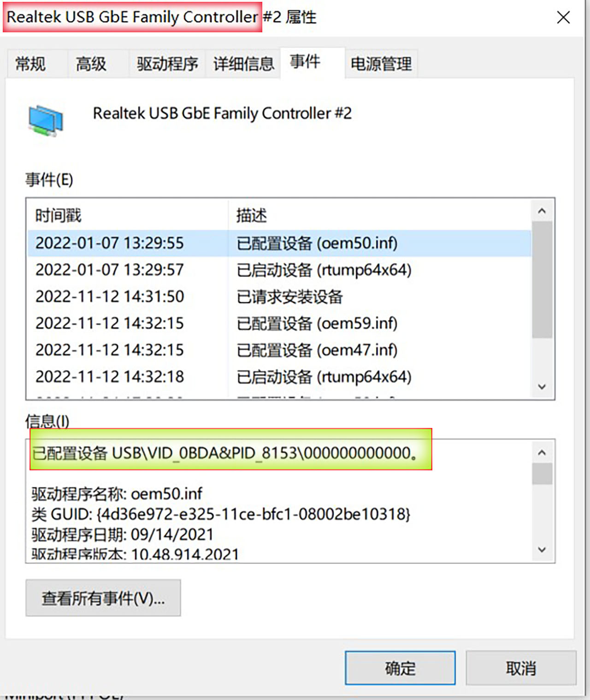Select the 事件 tab
Image resolution: width=590 pixels, height=700 pixels.
coord(313,62)
